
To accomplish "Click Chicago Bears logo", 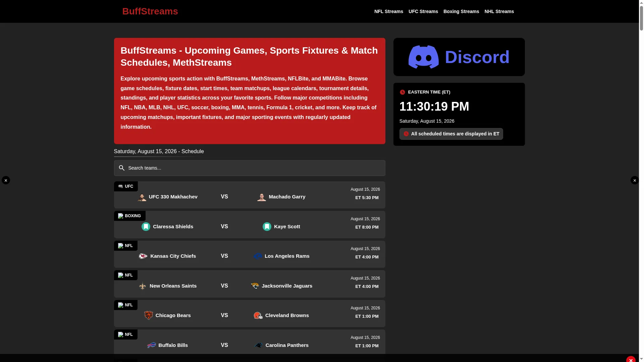I will point(149,315).
